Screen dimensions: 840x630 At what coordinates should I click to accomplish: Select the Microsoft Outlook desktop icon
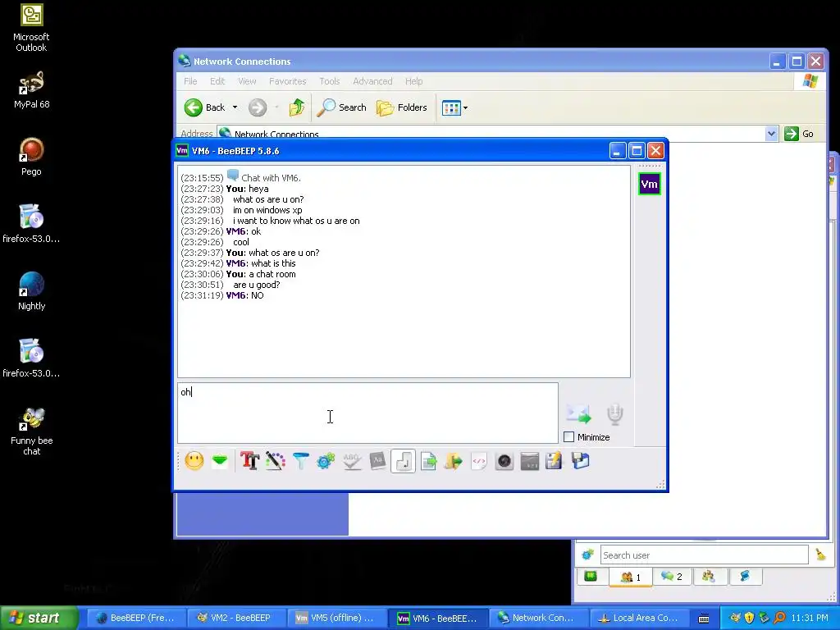click(31, 29)
